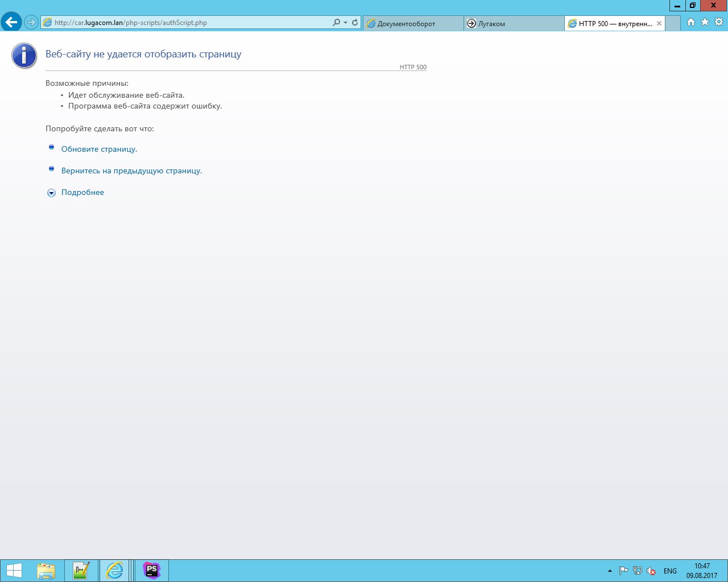Open the address bar dropdown arrow
The width and height of the screenshot is (728, 582).
click(x=345, y=23)
